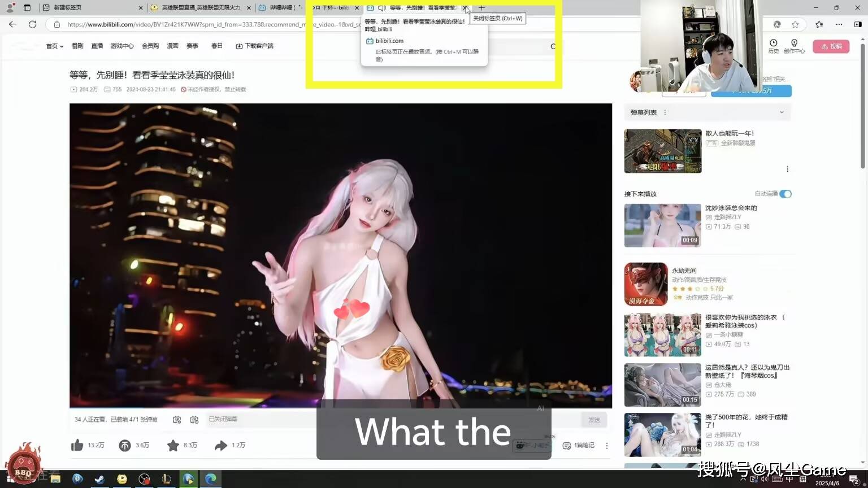This screenshot has height=488, width=868.
Task: Open the 永劫无间 game card icon
Action: coord(646,284)
